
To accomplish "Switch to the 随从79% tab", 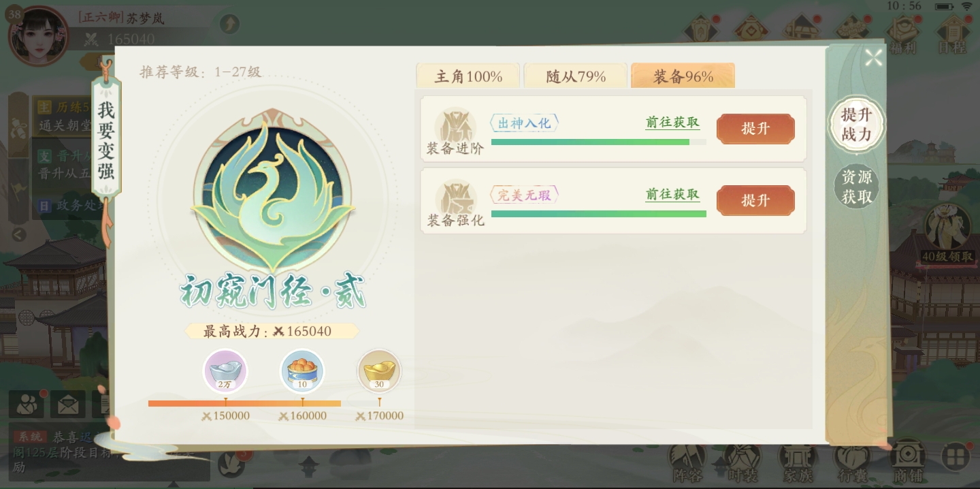I will tap(576, 76).
